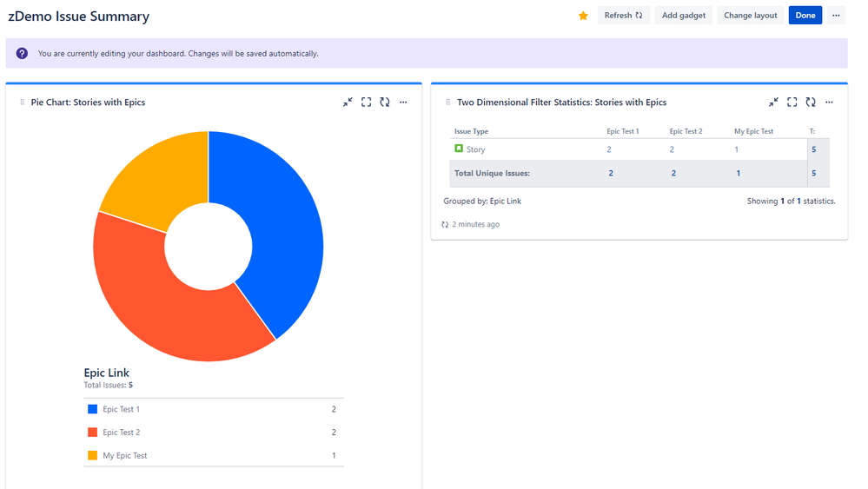Minimize the Pie Chart gadget

tap(348, 102)
